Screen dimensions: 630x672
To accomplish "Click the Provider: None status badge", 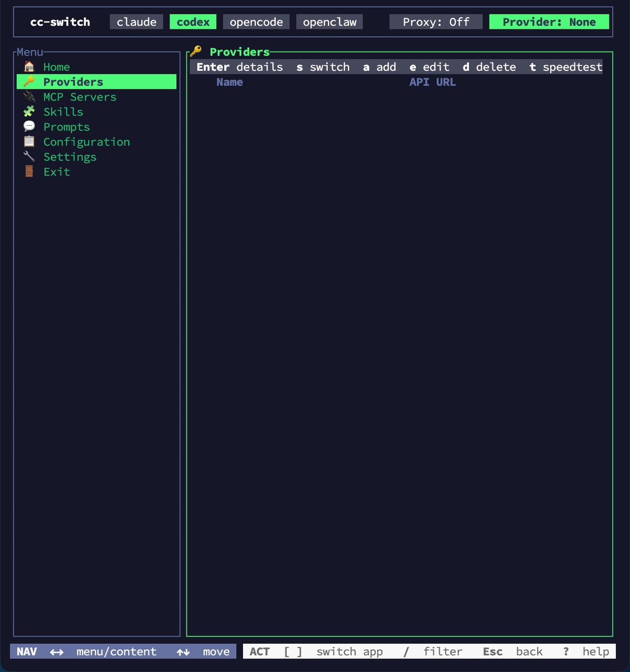I will click(x=549, y=22).
